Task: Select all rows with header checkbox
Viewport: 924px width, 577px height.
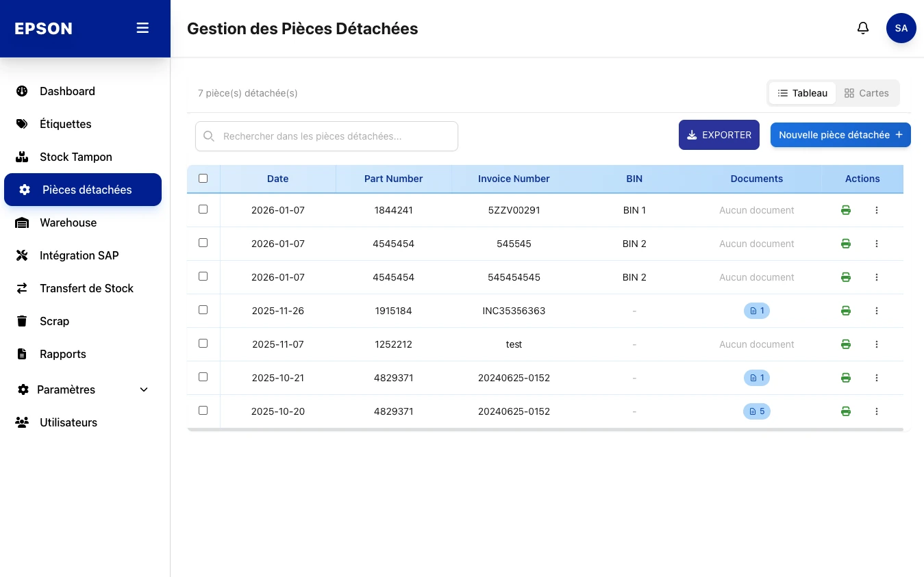Action: point(203,178)
